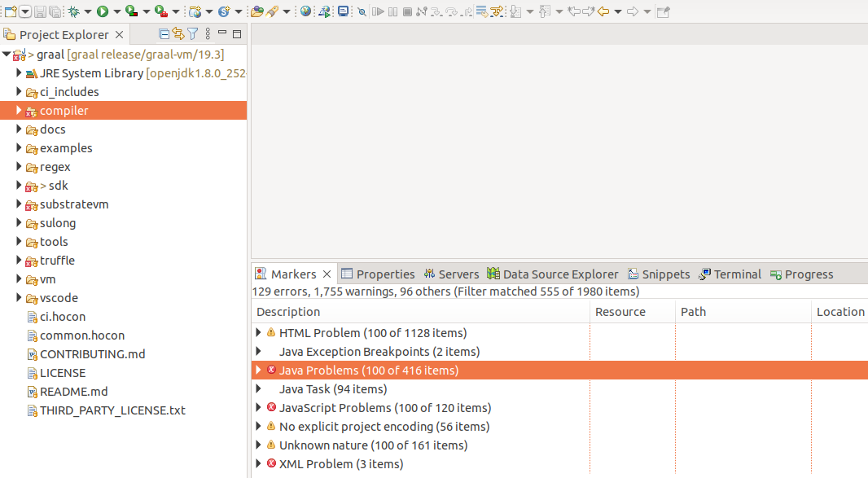The width and height of the screenshot is (868, 478).
Task: Select README.md file in explorer
Action: pyautogui.click(x=73, y=392)
